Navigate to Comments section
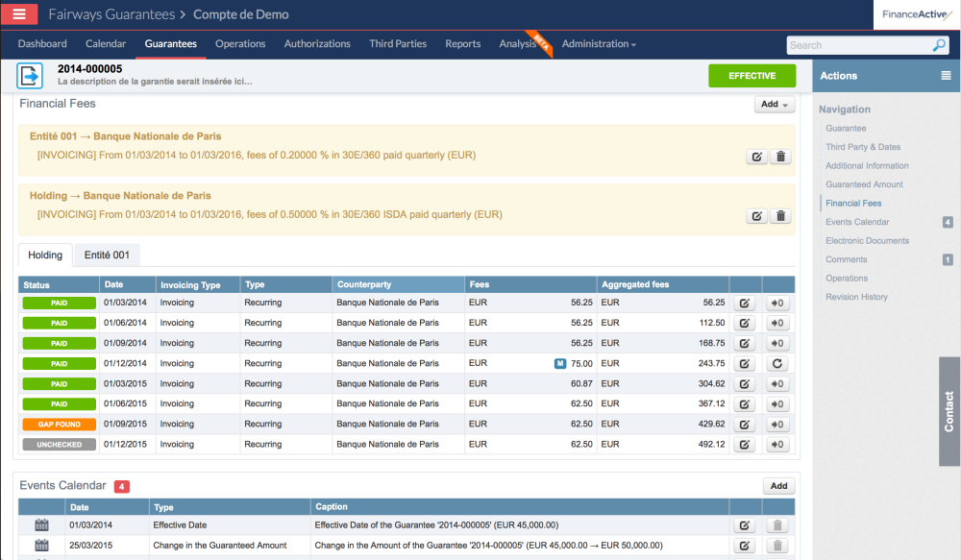This screenshot has height=560, width=961. click(847, 259)
